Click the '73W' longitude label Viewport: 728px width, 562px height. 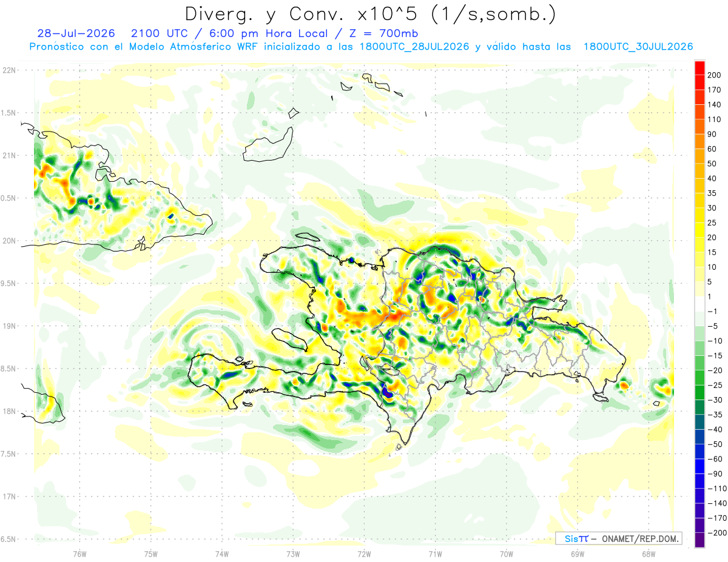(x=292, y=553)
